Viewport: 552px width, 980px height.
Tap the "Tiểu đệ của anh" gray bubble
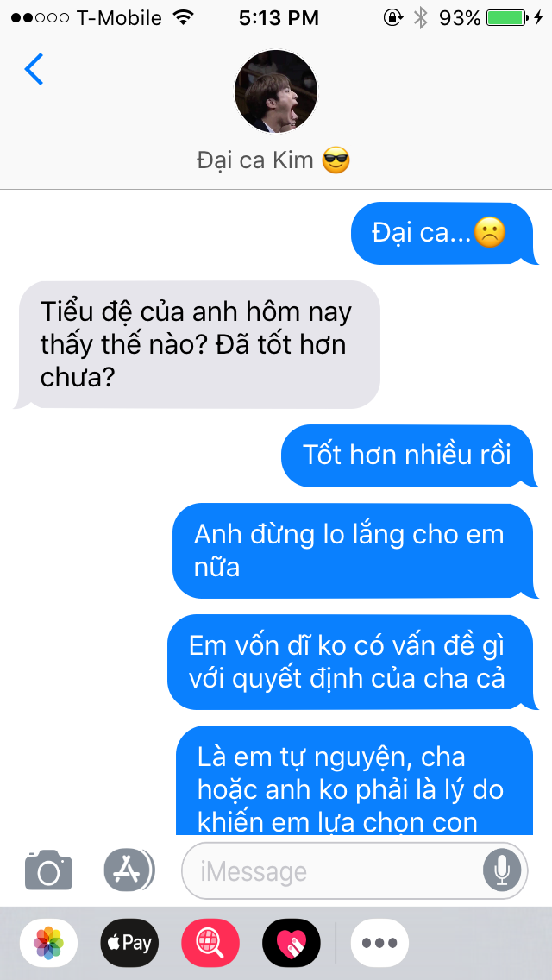point(198,344)
